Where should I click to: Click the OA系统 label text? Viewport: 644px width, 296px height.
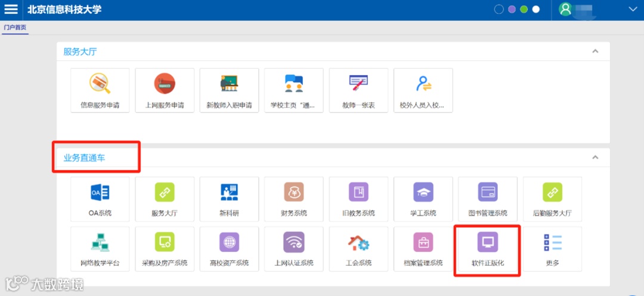pos(100,213)
